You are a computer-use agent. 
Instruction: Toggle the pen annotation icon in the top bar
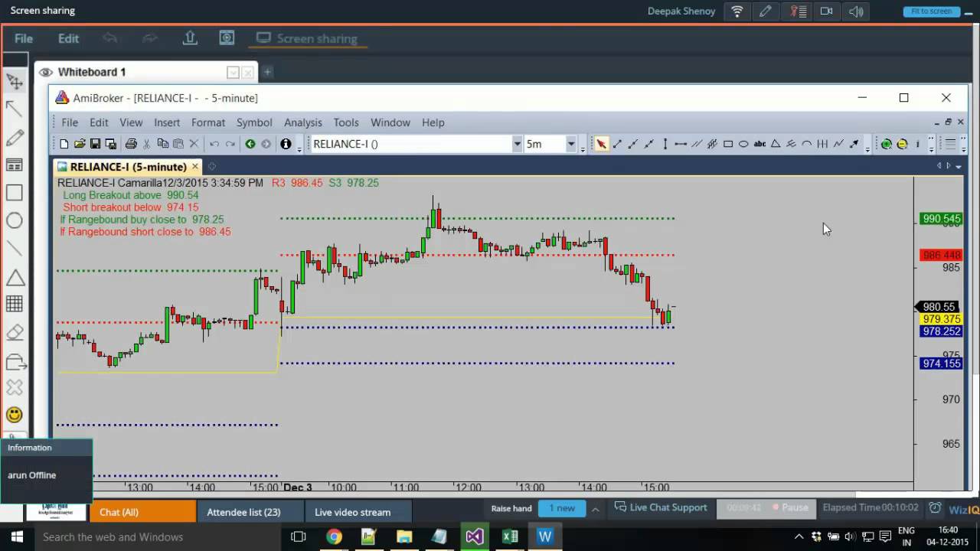765,11
